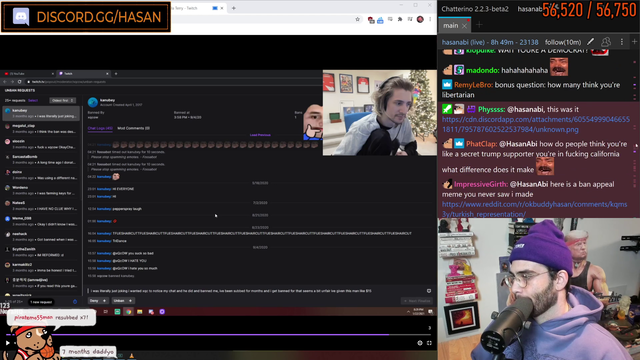Select Wams_098's unban request
640x360 pixels.
pos(41,221)
